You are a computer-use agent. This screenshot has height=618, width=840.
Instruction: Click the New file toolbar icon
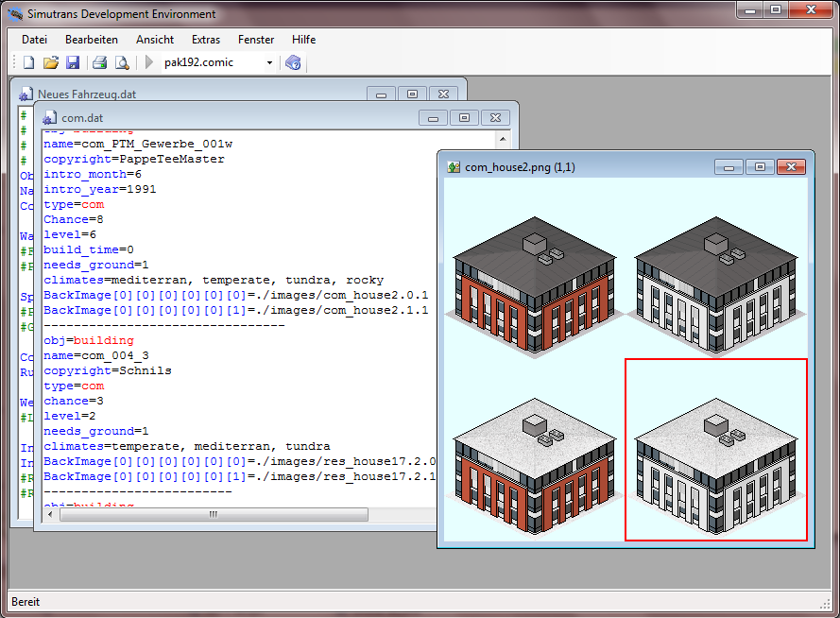click(x=28, y=63)
